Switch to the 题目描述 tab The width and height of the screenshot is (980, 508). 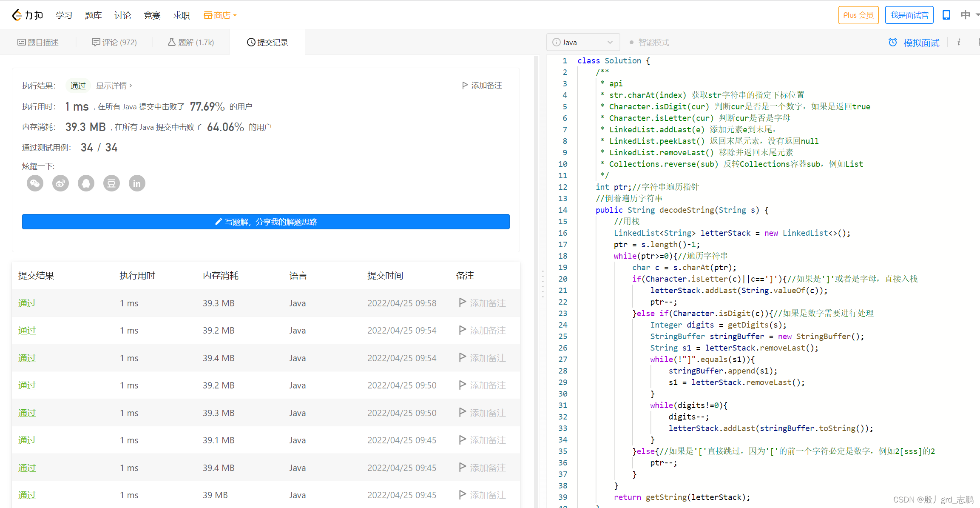pyautogui.click(x=38, y=43)
